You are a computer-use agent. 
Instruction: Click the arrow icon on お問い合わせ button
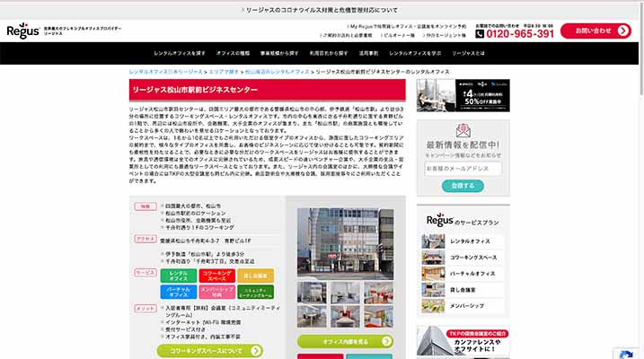tap(623, 31)
